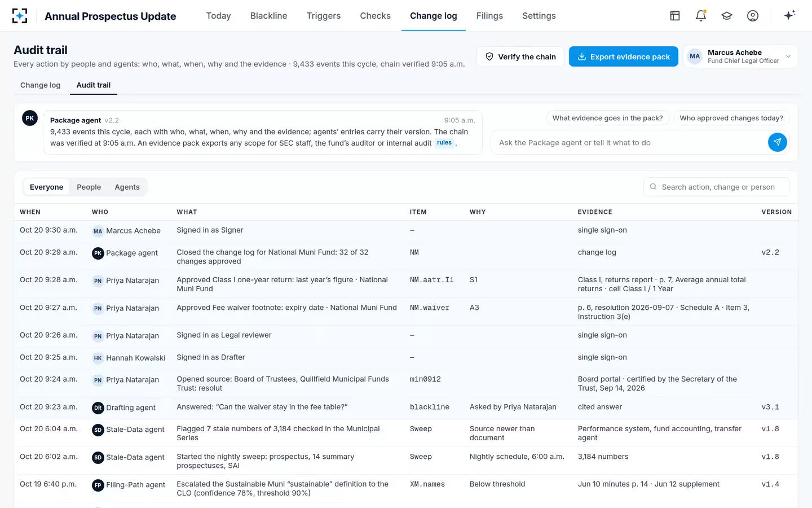Open the notifications bell

pyautogui.click(x=701, y=16)
